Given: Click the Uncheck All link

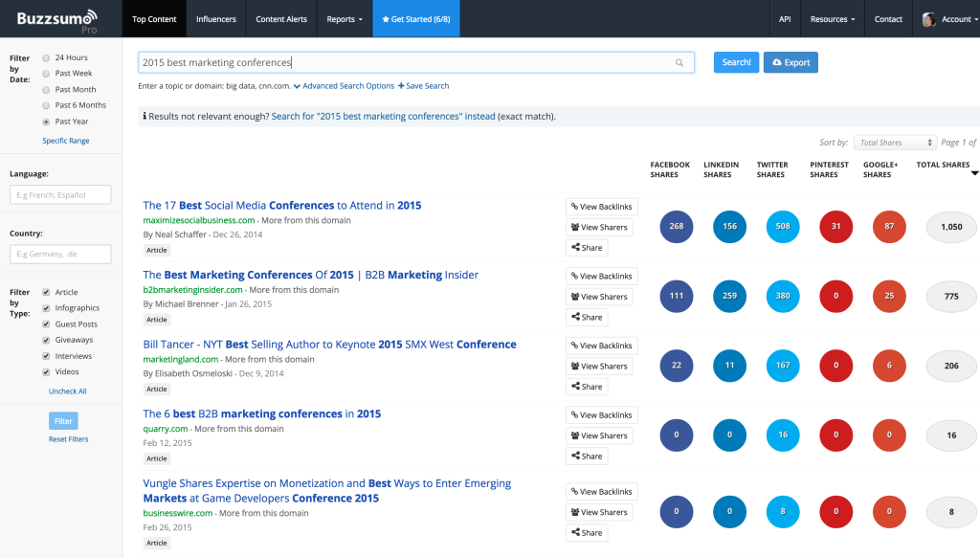Looking at the screenshot, I should coord(68,391).
